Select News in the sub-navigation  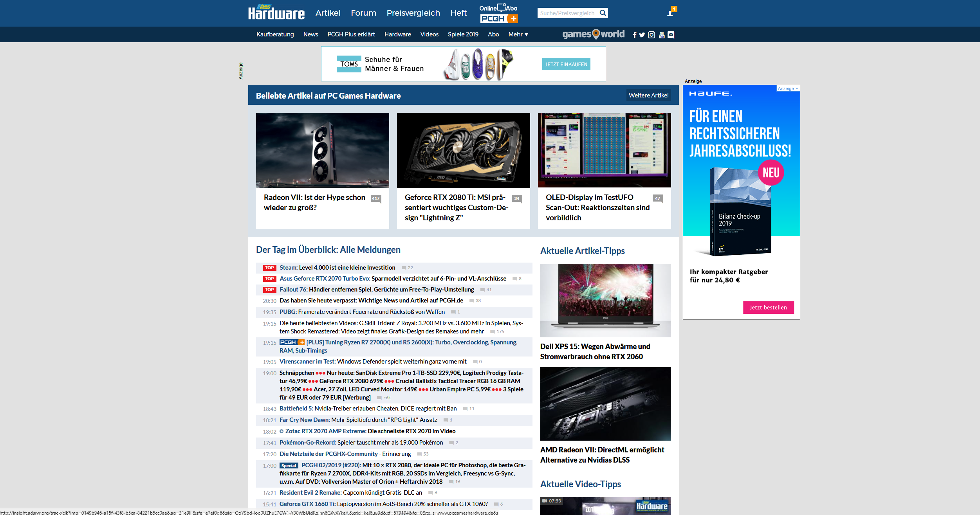click(311, 34)
